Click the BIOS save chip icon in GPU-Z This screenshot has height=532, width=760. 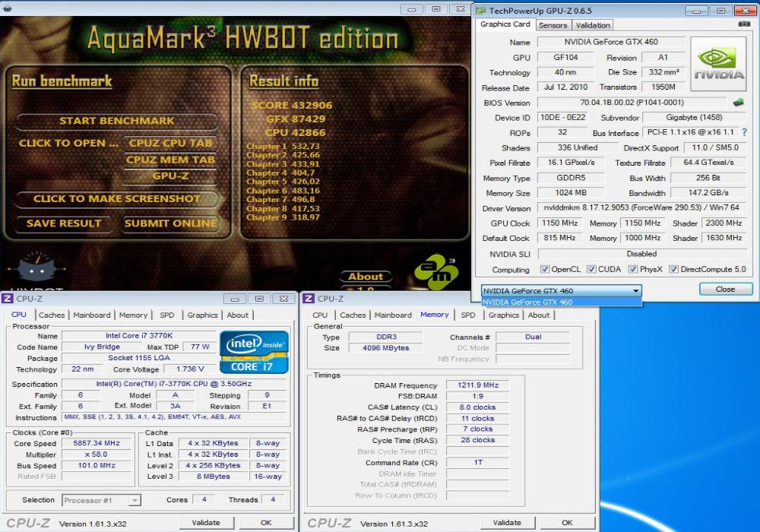(738, 103)
